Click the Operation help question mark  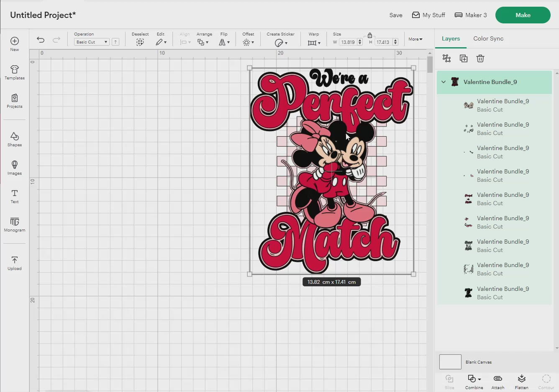pos(115,42)
